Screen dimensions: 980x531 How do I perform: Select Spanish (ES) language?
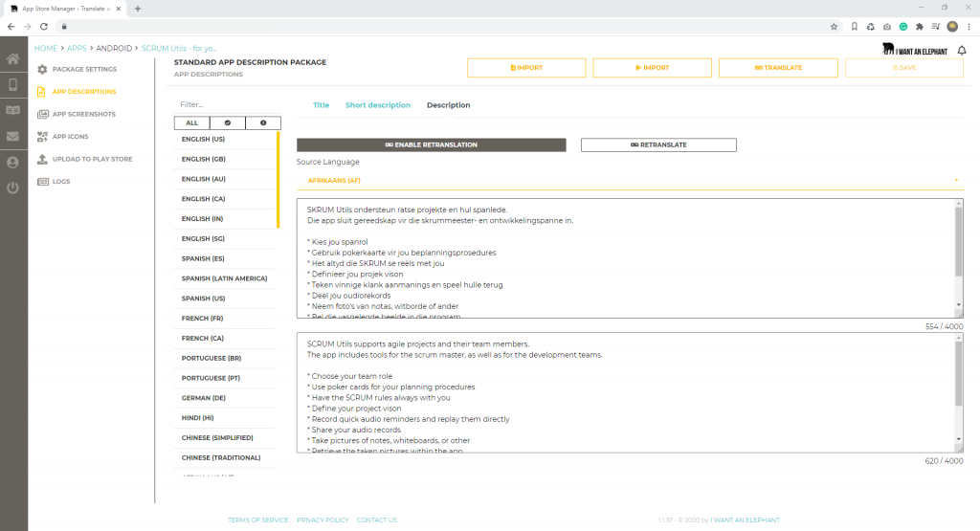pyautogui.click(x=224, y=259)
